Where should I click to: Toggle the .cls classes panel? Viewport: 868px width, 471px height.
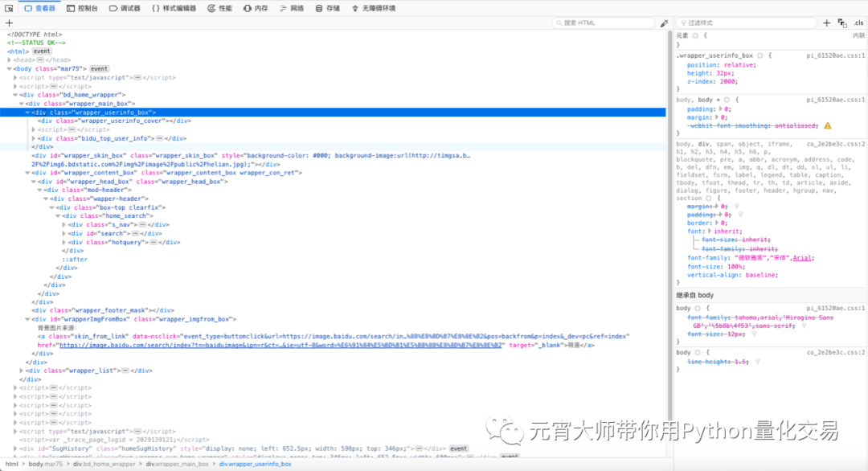coord(858,23)
